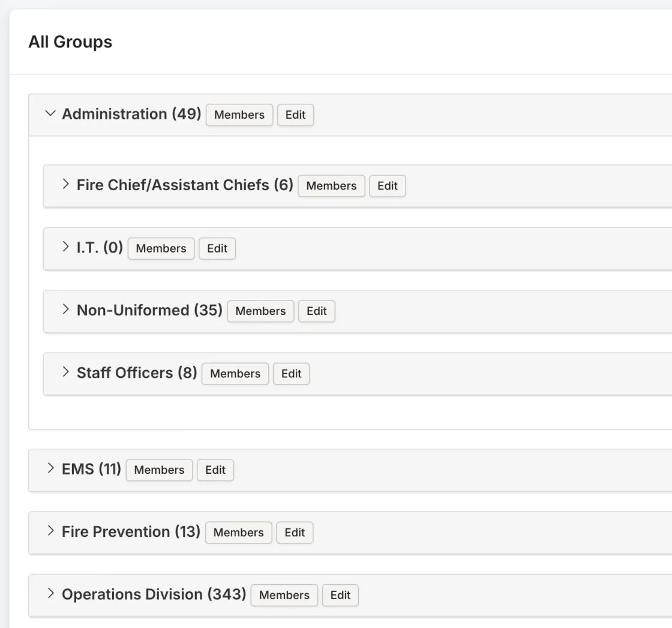This screenshot has height=628, width=672.
Task: Show Members of Non-Uniformed group
Action: coord(260,311)
